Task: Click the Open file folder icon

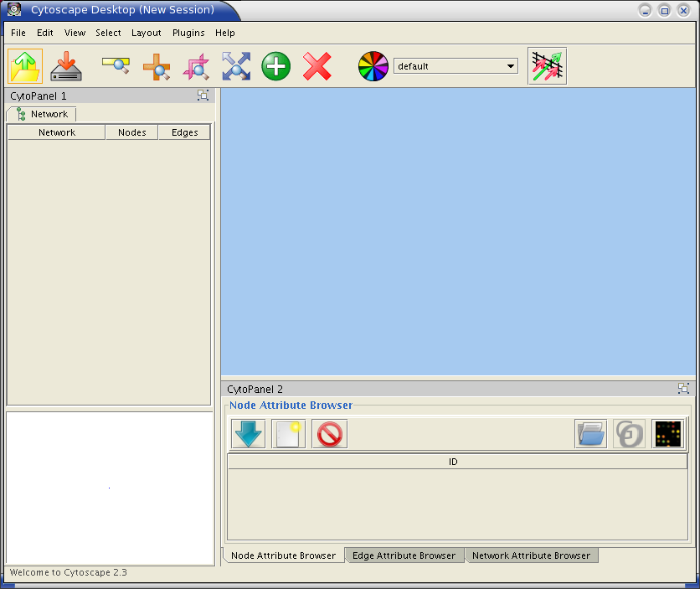Action: click(x=25, y=66)
